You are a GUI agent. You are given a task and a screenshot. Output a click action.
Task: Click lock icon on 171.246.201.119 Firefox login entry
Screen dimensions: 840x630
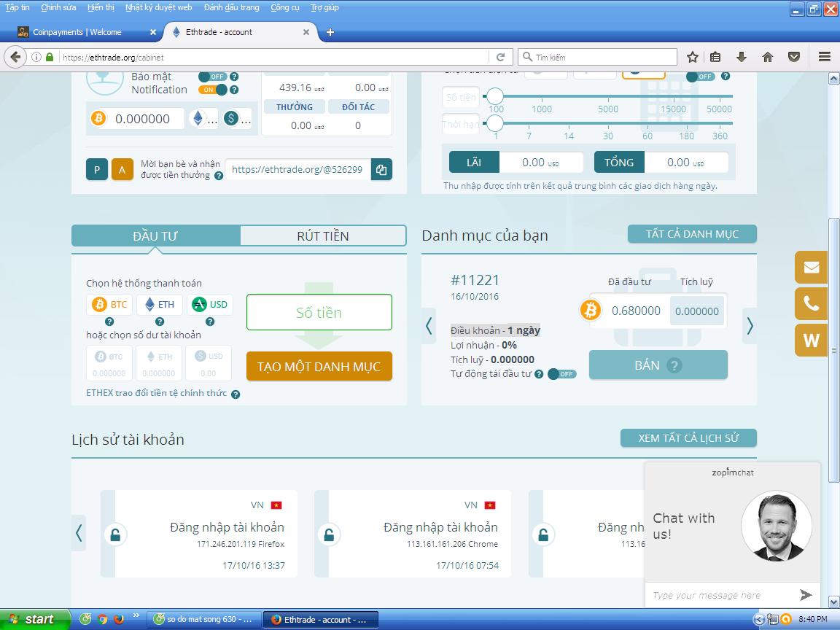pyautogui.click(x=115, y=534)
